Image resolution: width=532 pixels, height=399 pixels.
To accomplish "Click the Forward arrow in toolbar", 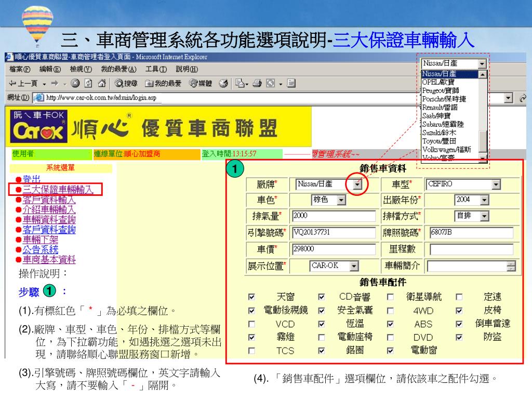I will 54,83.
